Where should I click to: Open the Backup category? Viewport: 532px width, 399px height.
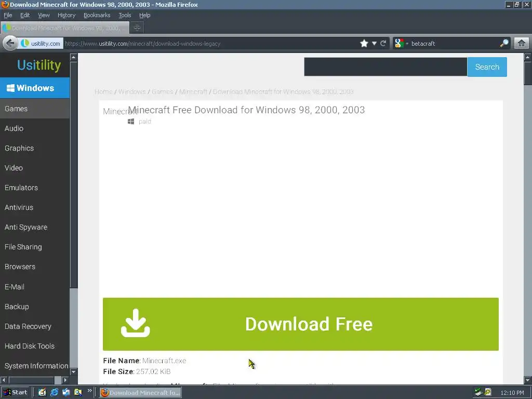click(35, 307)
